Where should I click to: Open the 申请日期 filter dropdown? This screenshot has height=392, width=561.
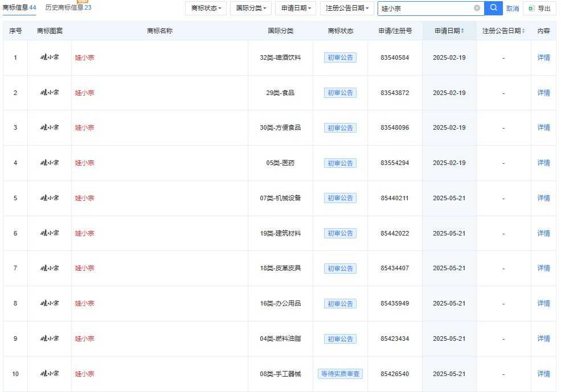point(296,8)
